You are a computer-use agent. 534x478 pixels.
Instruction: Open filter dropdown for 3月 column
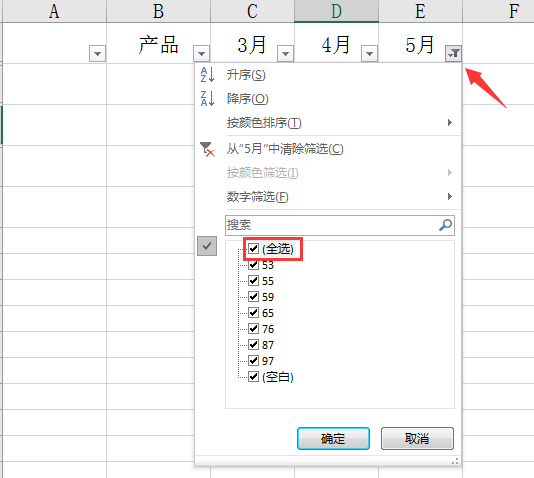tap(285, 53)
